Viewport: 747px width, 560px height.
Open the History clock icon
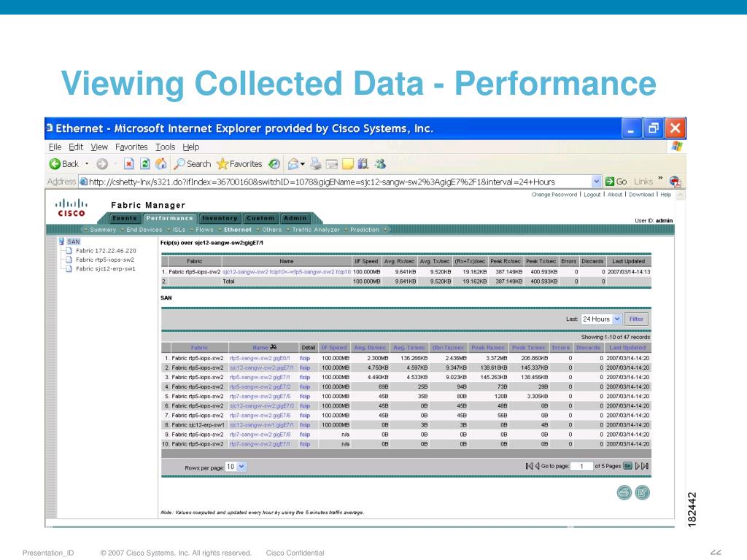274,164
